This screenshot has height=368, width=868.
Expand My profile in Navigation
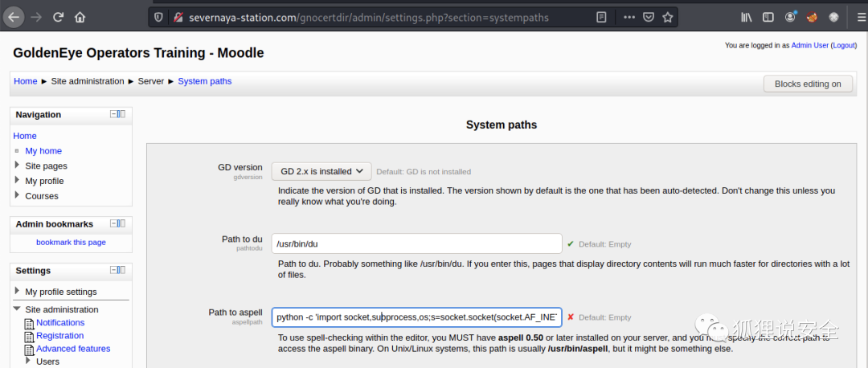tap(17, 181)
